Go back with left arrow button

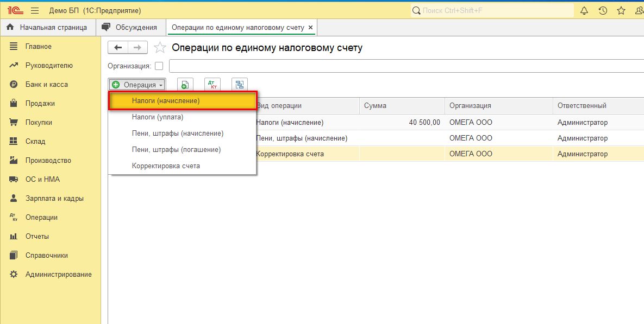tap(118, 48)
